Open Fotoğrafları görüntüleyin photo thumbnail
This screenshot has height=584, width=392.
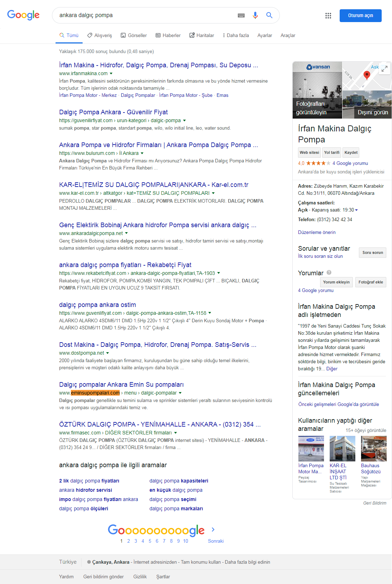[317, 90]
